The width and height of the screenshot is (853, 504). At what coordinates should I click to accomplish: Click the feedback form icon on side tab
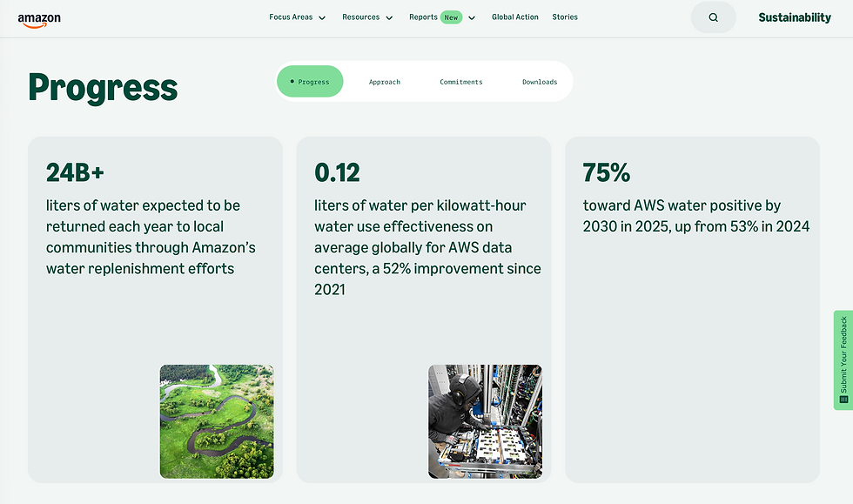pyautogui.click(x=843, y=400)
